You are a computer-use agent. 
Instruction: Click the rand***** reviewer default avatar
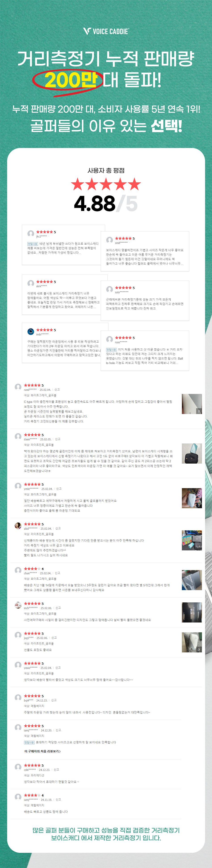pos(18,387)
